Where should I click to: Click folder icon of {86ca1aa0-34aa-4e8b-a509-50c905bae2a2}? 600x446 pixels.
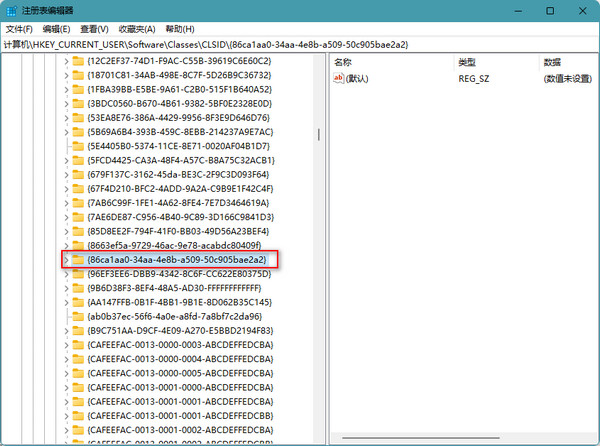click(x=78, y=260)
